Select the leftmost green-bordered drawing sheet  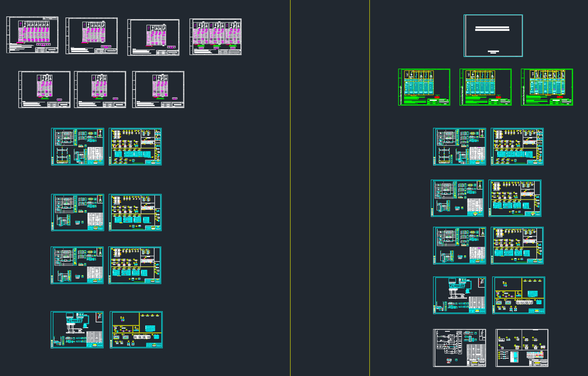coord(424,87)
